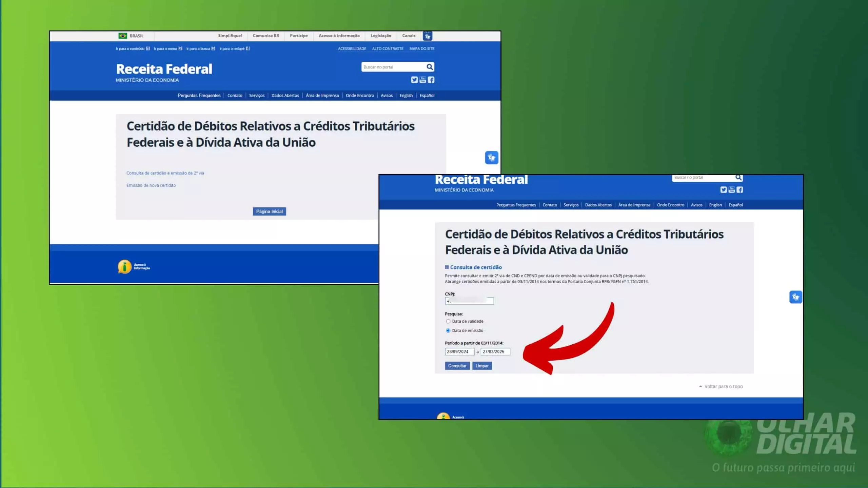
Task: Click Ir para o conteúdo skip link
Action: [x=133, y=48]
